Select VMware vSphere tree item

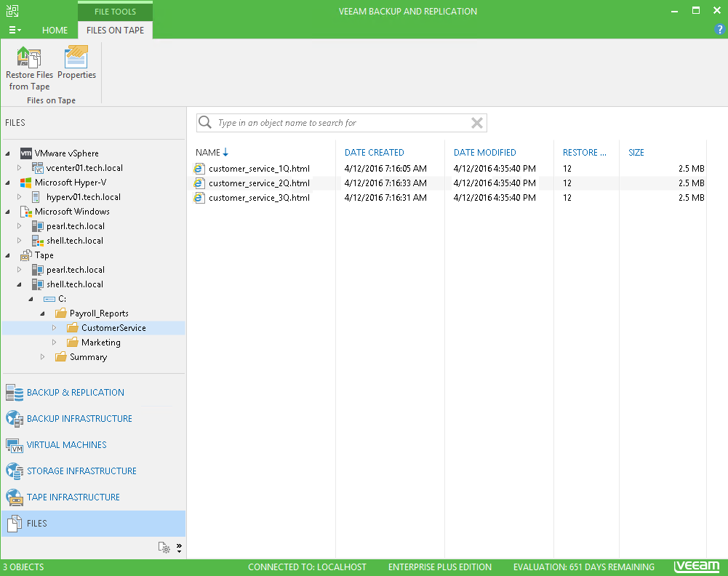click(66, 153)
